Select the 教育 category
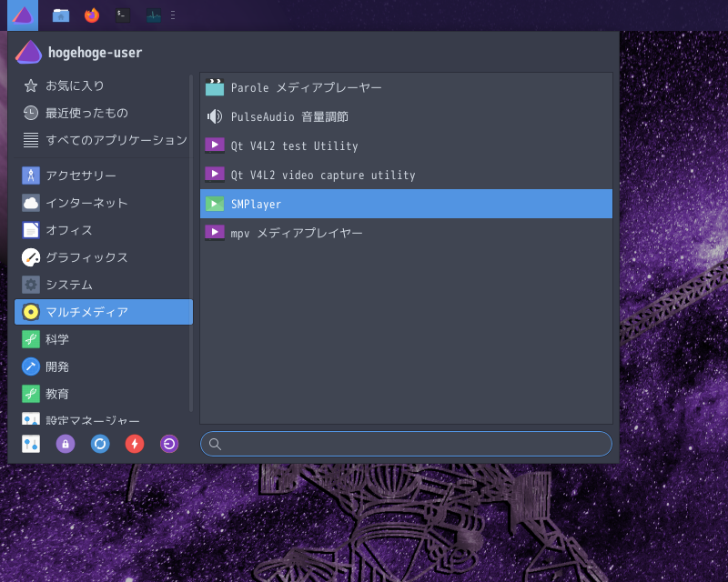Image resolution: width=728 pixels, height=582 pixels. point(104,394)
